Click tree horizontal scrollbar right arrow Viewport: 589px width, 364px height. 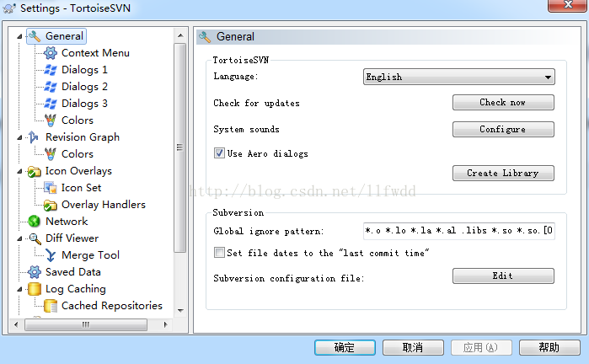point(165,324)
